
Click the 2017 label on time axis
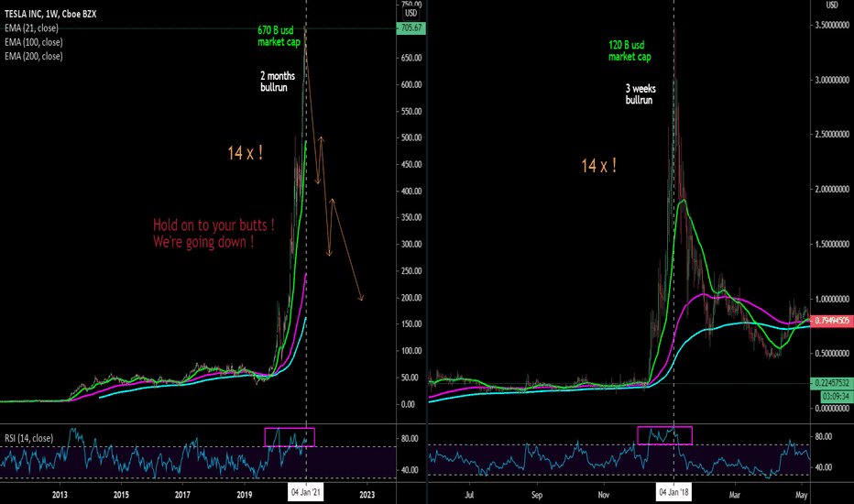pos(183,495)
